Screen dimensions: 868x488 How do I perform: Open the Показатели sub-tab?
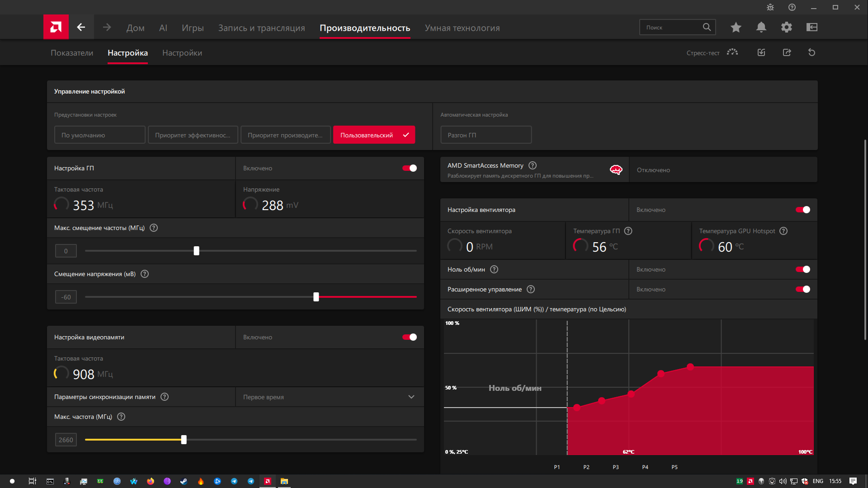coord(72,53)
